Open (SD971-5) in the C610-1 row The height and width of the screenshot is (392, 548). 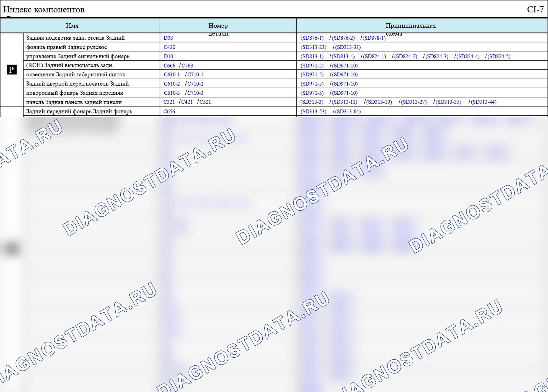coord(312,74)
